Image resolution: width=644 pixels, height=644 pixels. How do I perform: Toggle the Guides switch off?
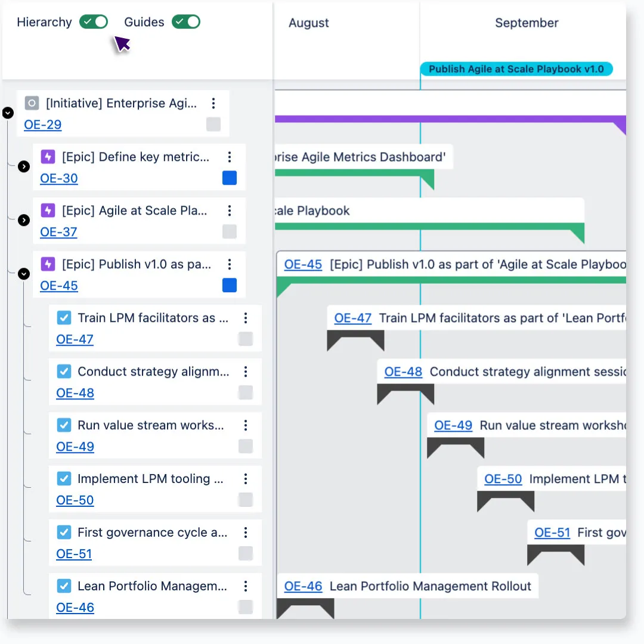[185, 22]
